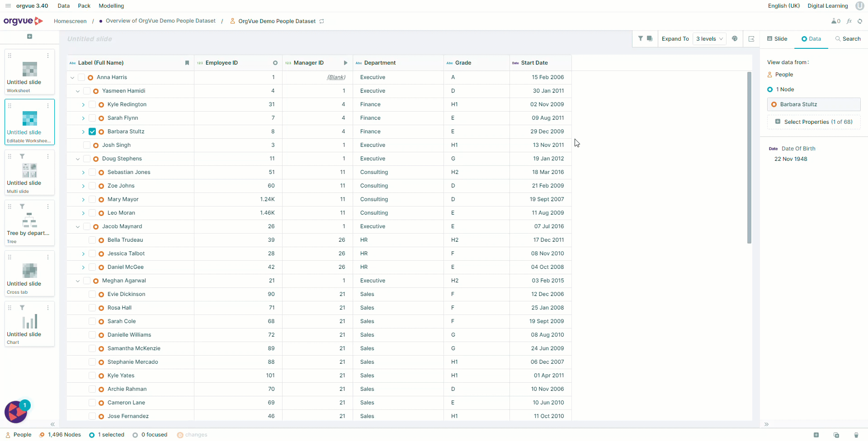The height and width of the screenshot is (441, 868).
Task: Open the hamburger menu beside orgvue 3.40
Action: [x=8, y=6]
